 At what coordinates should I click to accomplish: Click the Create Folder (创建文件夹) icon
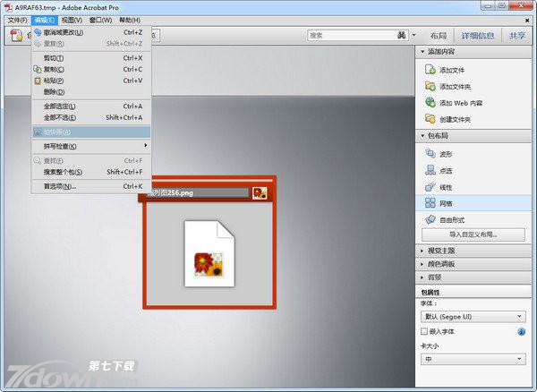point(430,119)
